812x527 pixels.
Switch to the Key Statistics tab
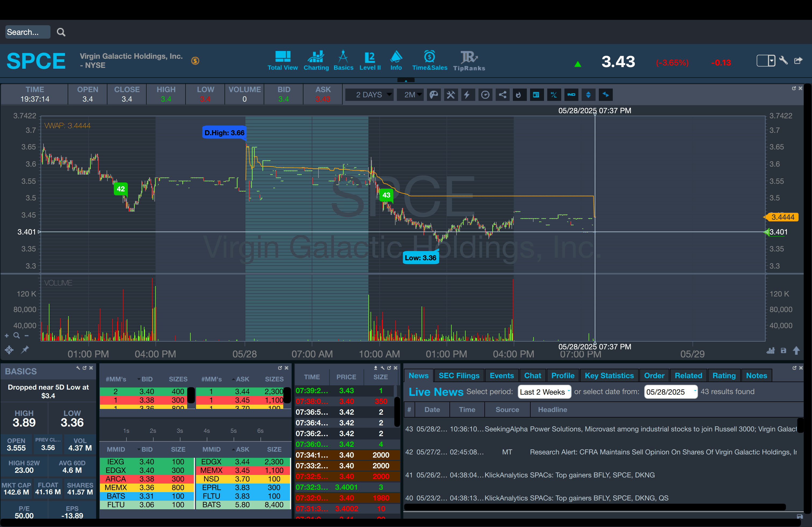(x=609, y=376)
